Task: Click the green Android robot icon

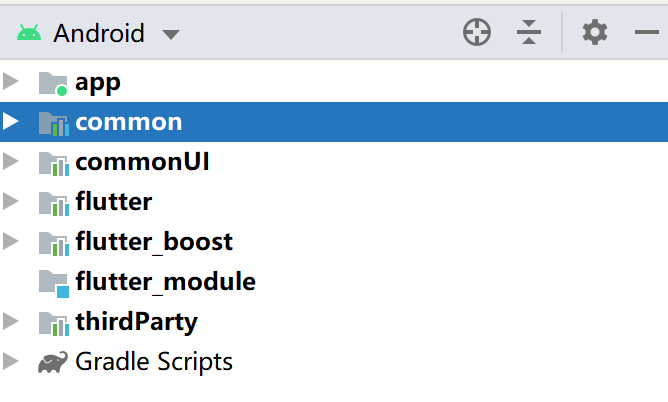Action: (x=29, y=33)
